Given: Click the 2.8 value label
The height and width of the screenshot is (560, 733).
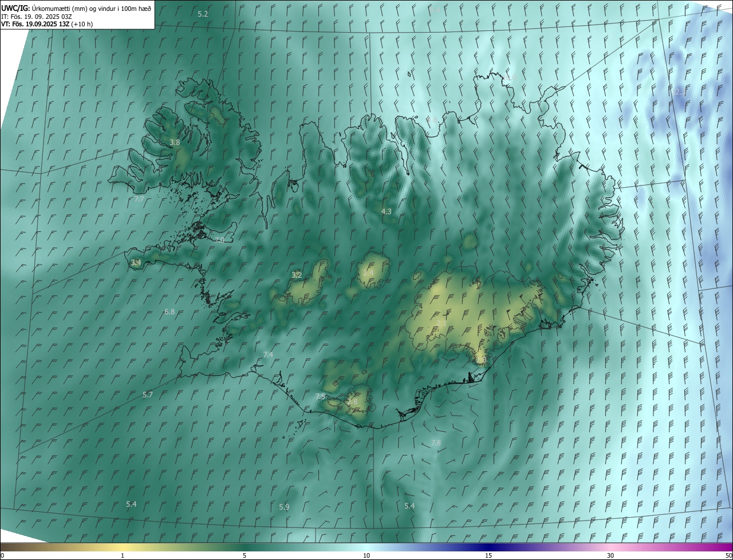Looking at the screenshot, I should (x=352, y=402).
